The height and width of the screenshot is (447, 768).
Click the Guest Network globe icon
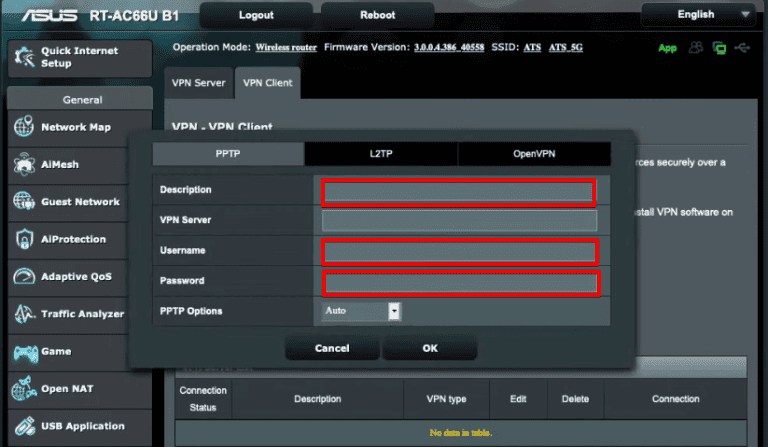click(24, 201)
